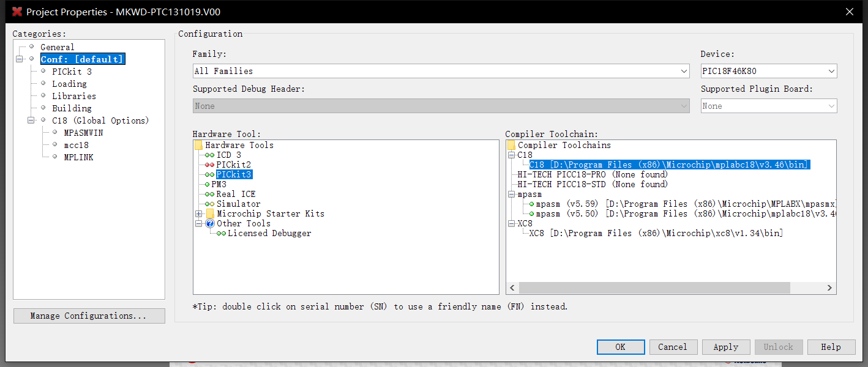Click the Cancel button
The height and width of the screenshot is (367, 868).
tap(673, 347)
